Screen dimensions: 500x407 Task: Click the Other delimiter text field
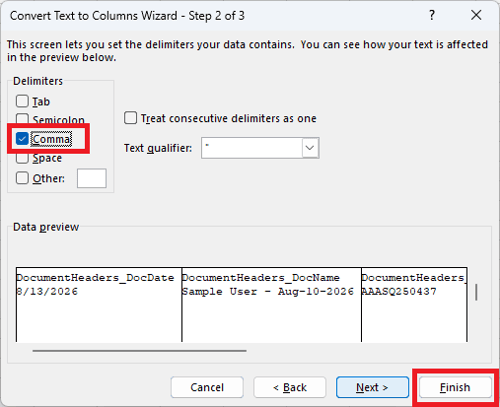92,178
